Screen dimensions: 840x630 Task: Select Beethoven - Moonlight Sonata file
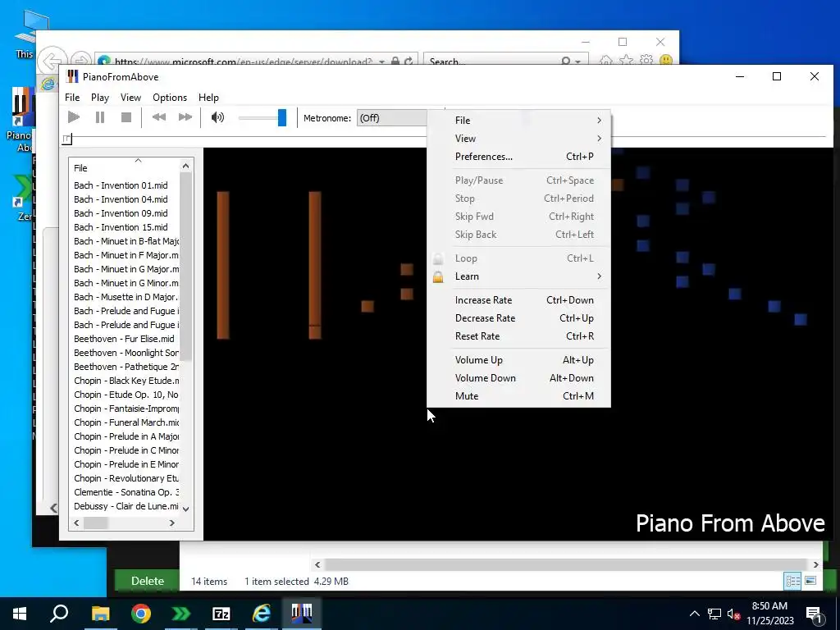[126, 353]
